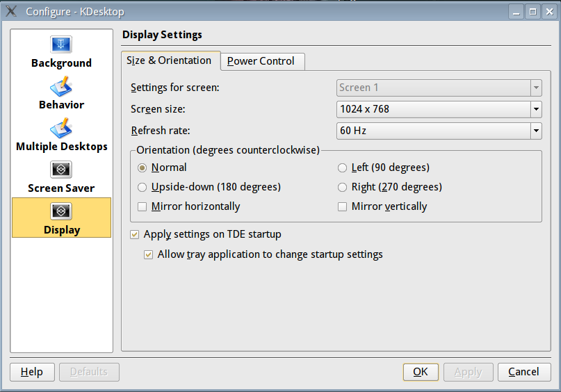Minimize the Configure - KDesktop window
Viewport: 561px width, 392px height.
(x=517, y=12)
